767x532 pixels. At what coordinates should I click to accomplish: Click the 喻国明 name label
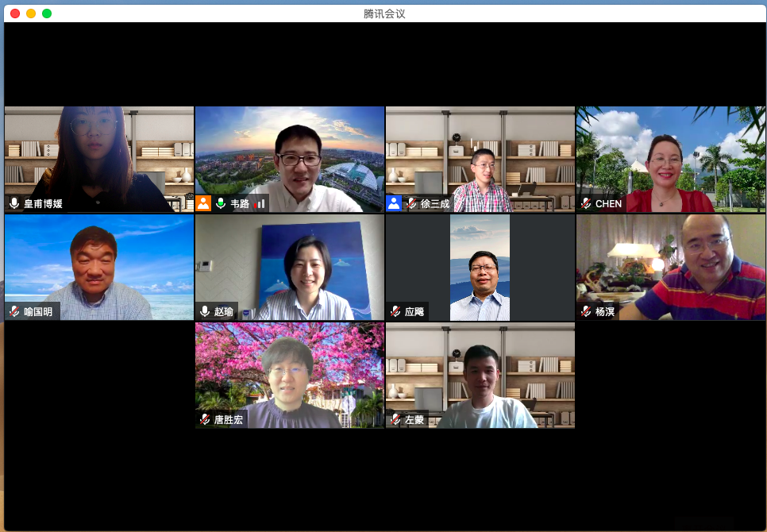click(x=38, y=311)
